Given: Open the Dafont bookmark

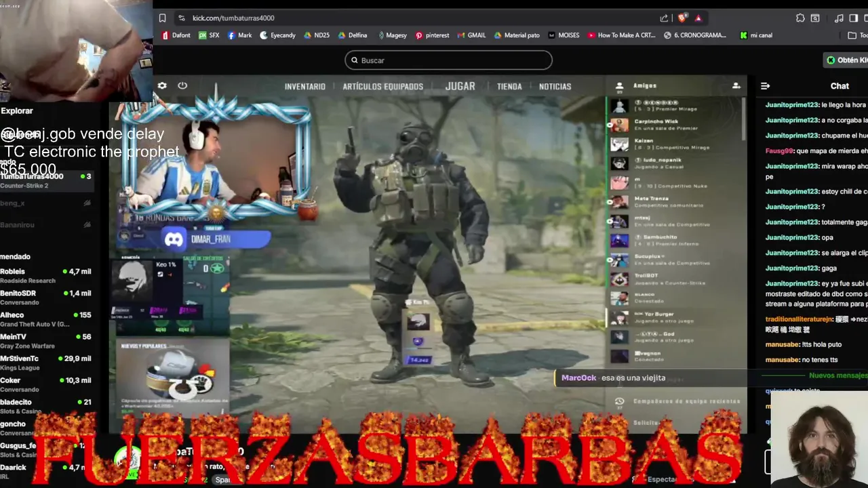Looking at the screenshot, I should (x=176, y=35).
